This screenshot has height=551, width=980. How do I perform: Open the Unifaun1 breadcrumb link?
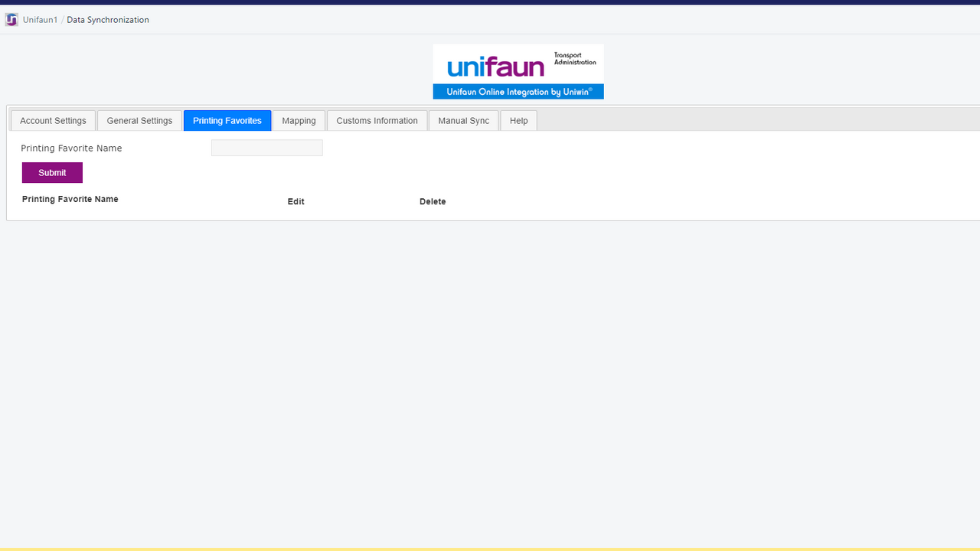(40, 20)
